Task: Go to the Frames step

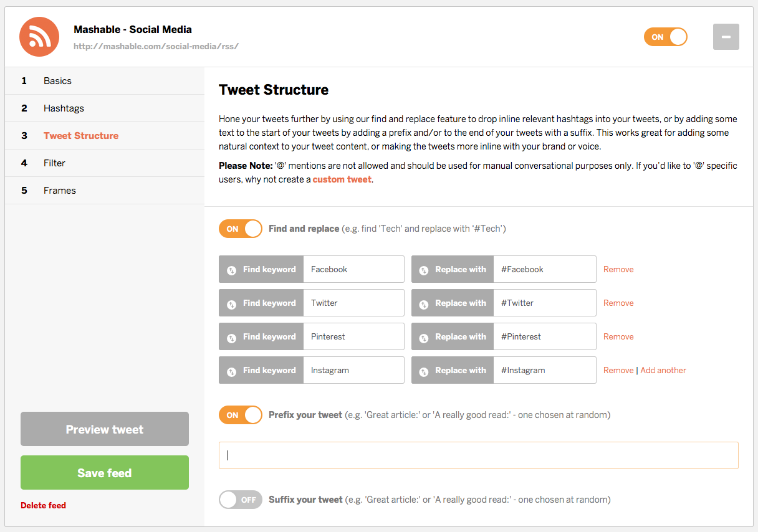Action: pos(59,190)
